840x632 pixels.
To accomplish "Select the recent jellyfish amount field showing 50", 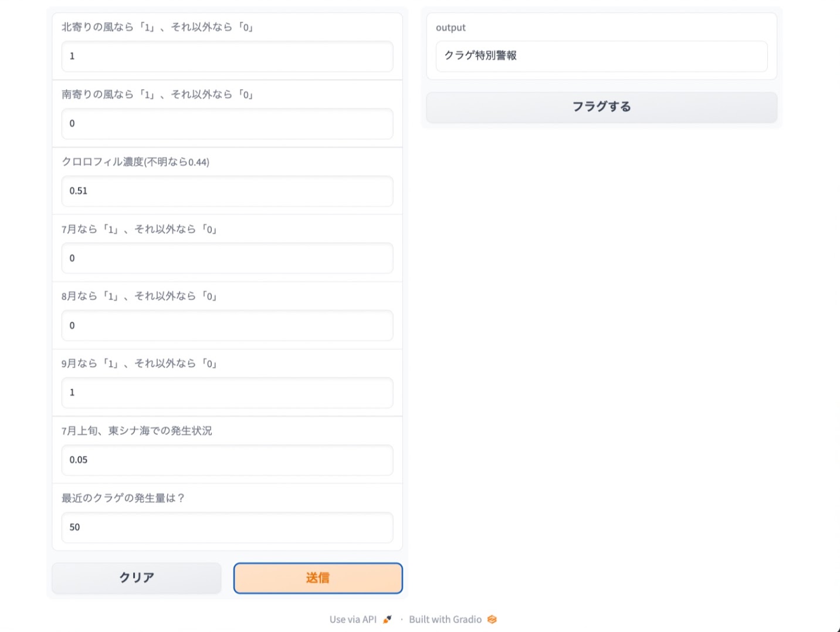I will point(227,527).
